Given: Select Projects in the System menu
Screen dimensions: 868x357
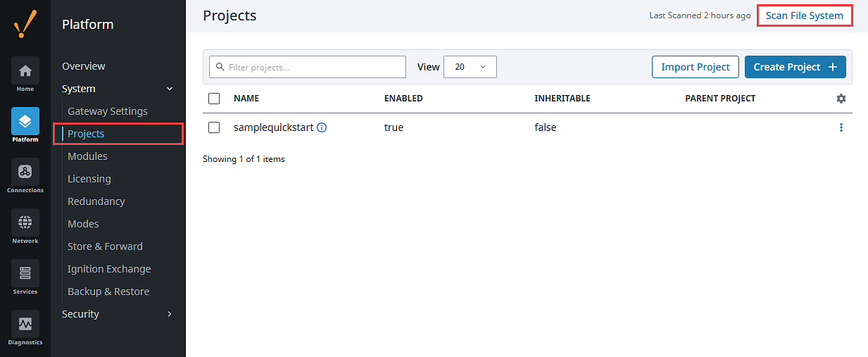Looking at the screenshot, I should click(x=86, y=134).
